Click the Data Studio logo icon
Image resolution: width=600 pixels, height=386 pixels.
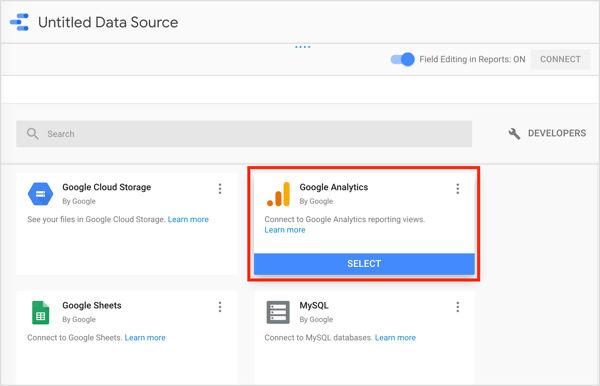(20, 22)
